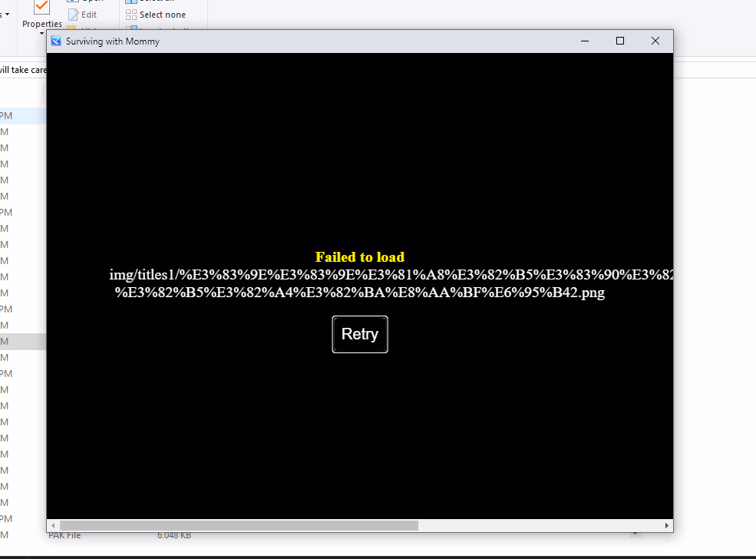Close the Surviving with Mommy window
756x559 pixels.
(655, 41)
